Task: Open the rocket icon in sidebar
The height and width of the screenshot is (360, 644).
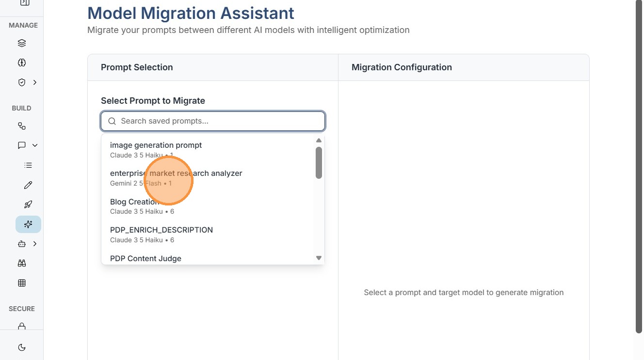Action: click(28, 204)
